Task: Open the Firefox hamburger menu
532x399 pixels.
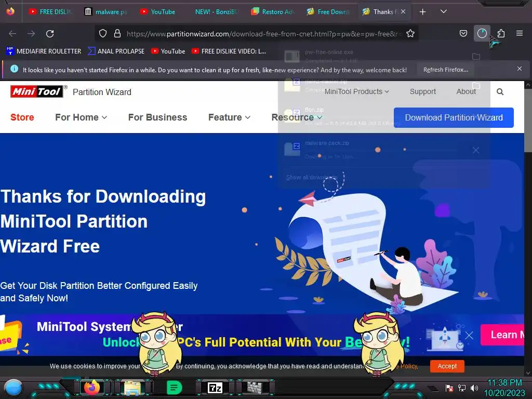Action: [x=520, y=33]
